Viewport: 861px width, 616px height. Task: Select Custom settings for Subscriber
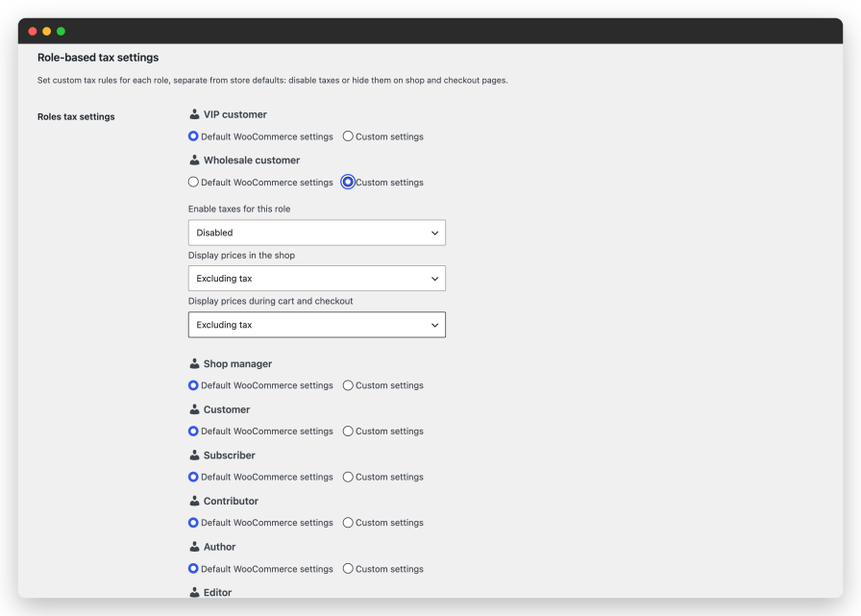pos(348,477)
